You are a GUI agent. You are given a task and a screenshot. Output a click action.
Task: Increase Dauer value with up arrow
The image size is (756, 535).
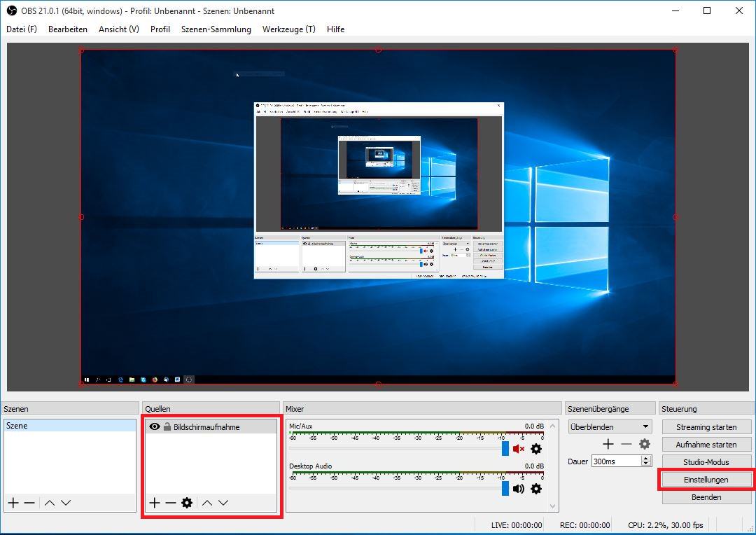(646, 458)
